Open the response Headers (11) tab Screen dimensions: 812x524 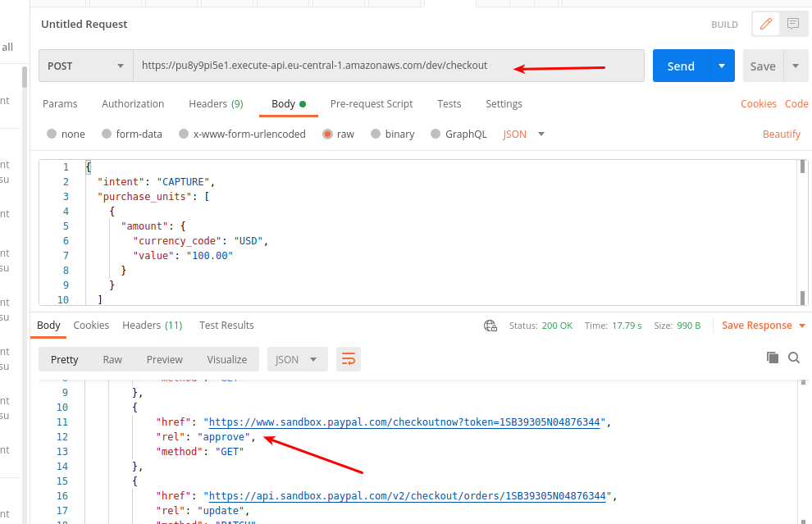point(153,326)
